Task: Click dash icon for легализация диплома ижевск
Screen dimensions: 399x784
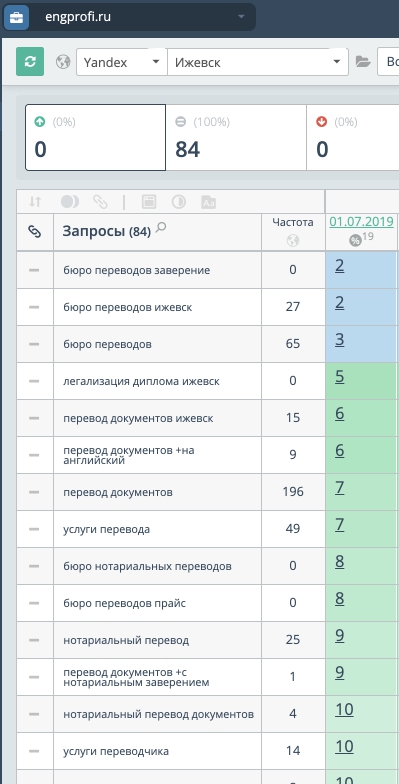Action: tap(34, 381)
